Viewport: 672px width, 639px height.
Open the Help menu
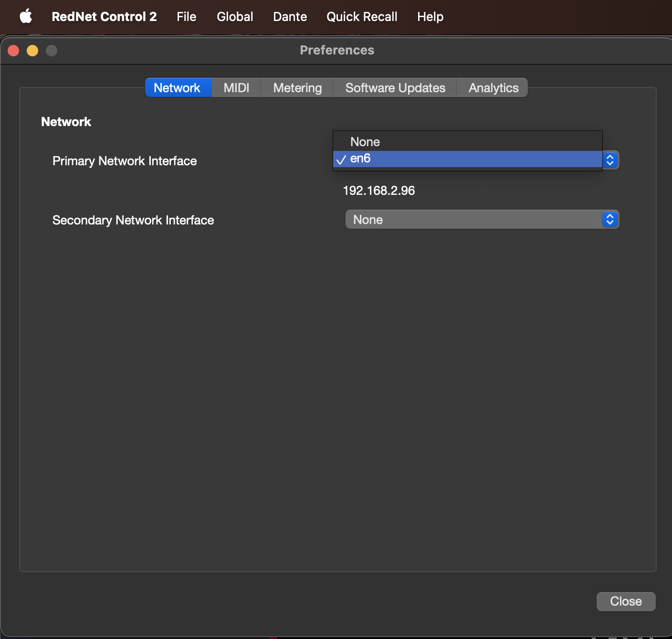(430, 17)
